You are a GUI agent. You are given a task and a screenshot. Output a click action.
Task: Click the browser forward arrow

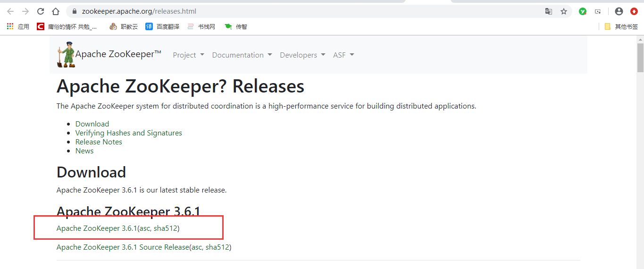(25, 11)
